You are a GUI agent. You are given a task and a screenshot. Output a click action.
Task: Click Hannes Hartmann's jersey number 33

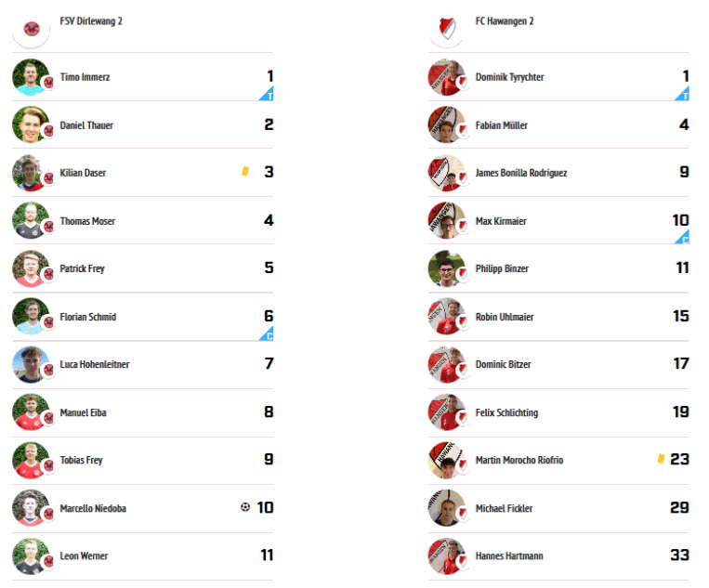click(x=679, y=555)
